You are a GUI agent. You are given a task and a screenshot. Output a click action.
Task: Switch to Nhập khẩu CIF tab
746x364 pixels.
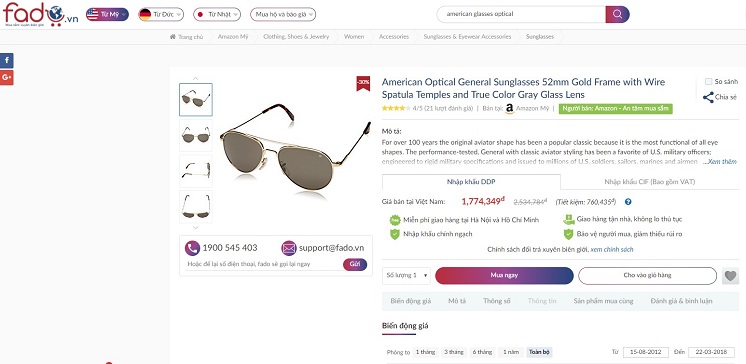pos(649,182)
